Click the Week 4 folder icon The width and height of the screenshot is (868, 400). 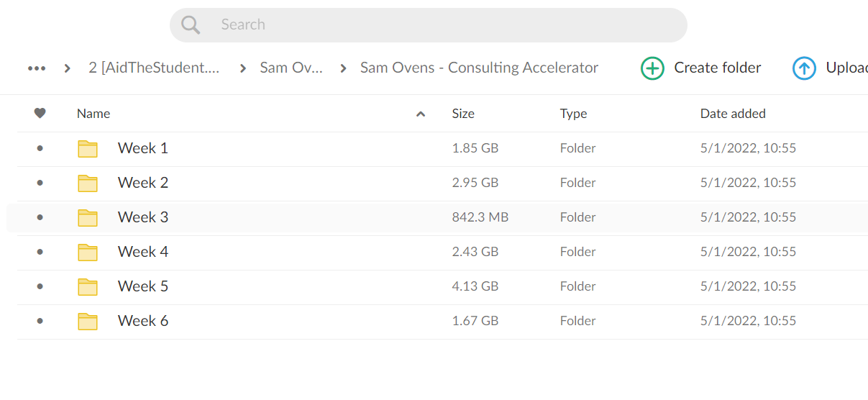pyautogui.click(x=88, y=253)
